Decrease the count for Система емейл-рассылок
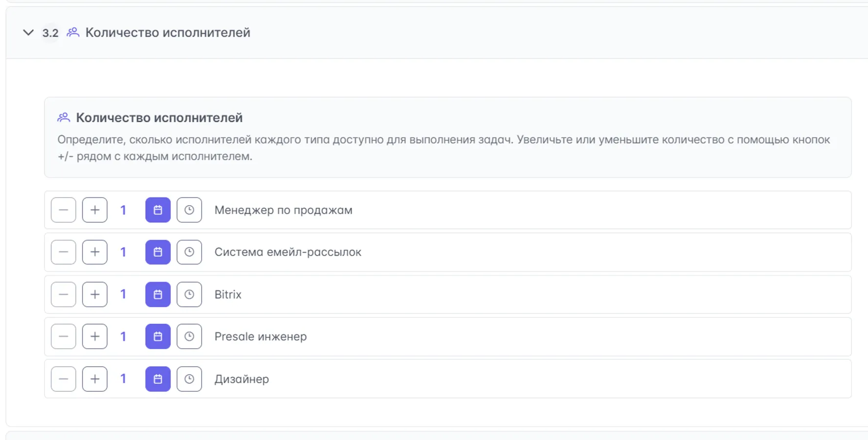Viewport: 868px width, 440px height. [x=63, y=252]
